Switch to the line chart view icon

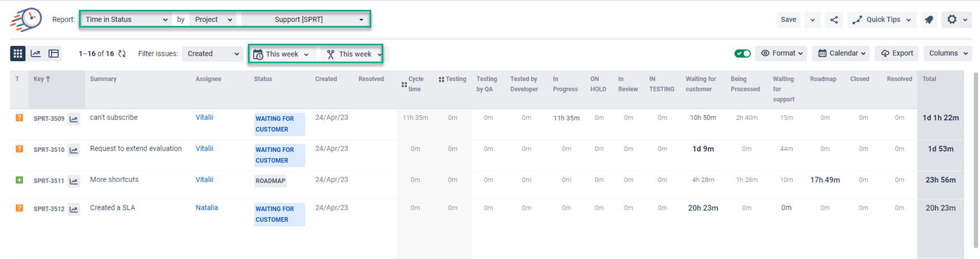click(x=36, y=54)
